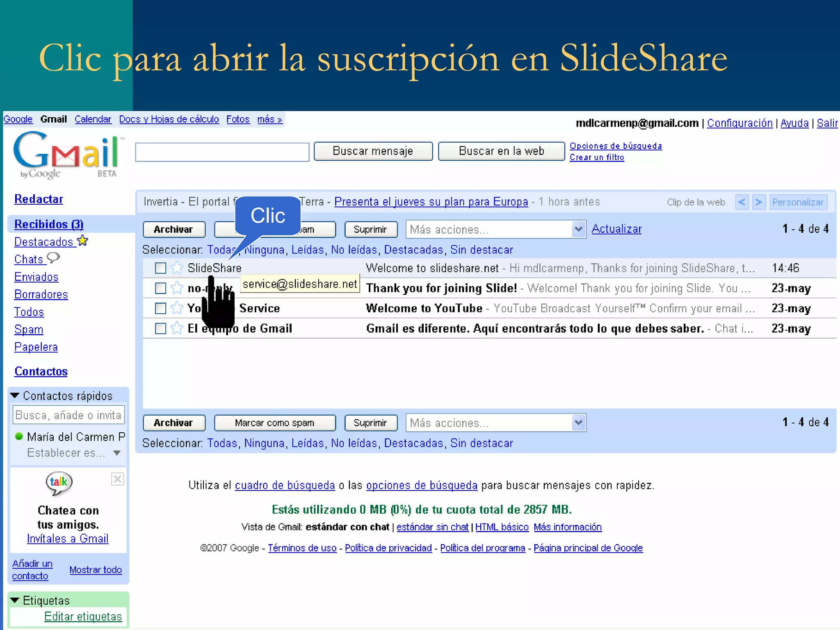Screen dimensions: 840x630
Task: Click Actualizar link
Action: pos(616,229)
